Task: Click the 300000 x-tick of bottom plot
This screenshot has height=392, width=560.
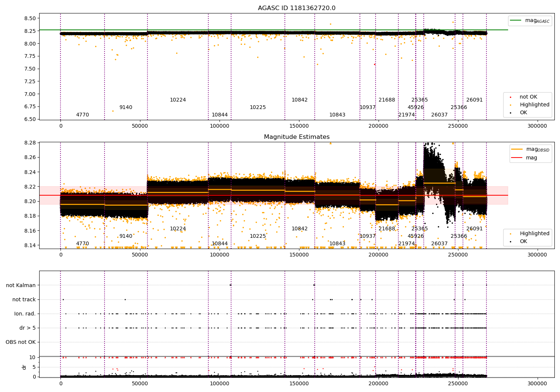Action: 537,383
